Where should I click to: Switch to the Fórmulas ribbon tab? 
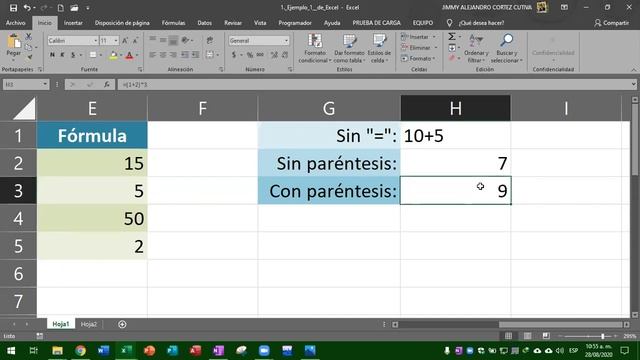tap(173, 23)
